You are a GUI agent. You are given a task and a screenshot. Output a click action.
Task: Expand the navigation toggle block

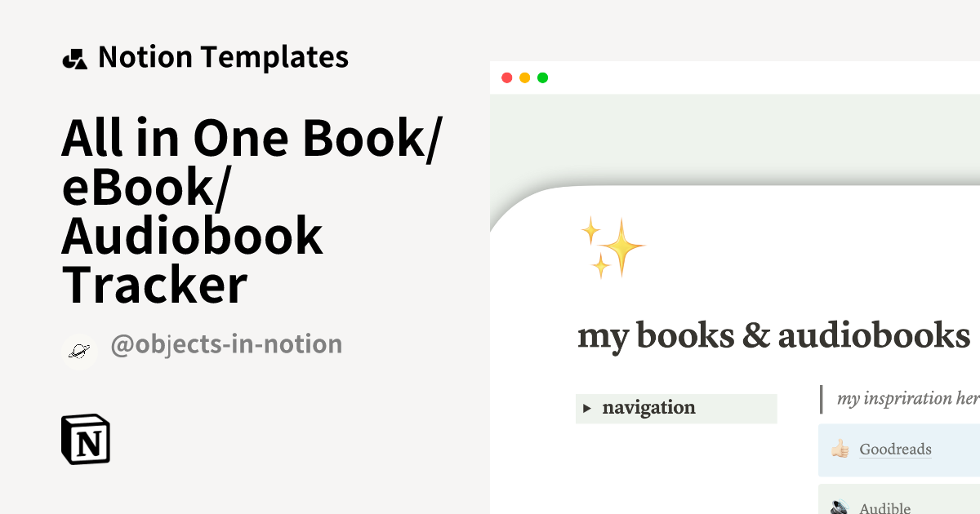point(676,408)
